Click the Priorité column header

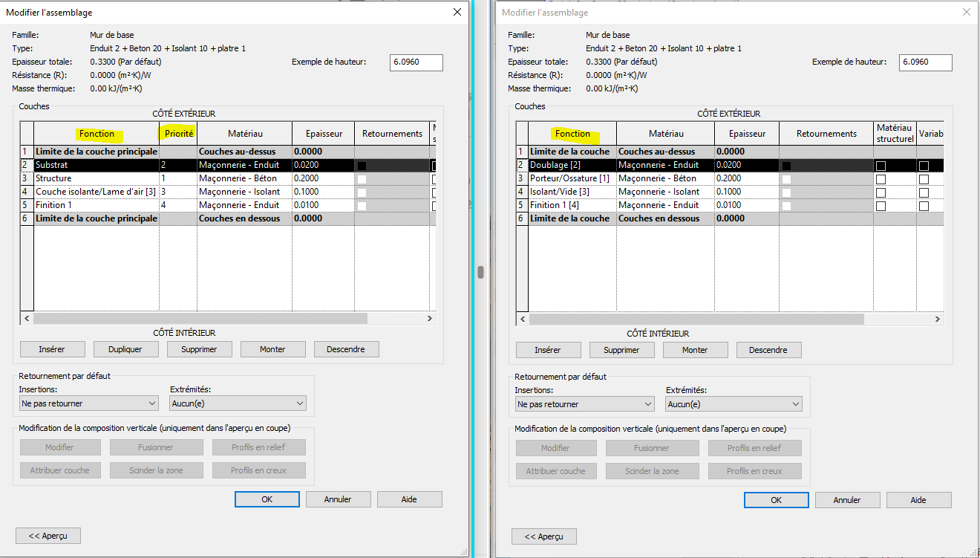click(x=177, y=134)
